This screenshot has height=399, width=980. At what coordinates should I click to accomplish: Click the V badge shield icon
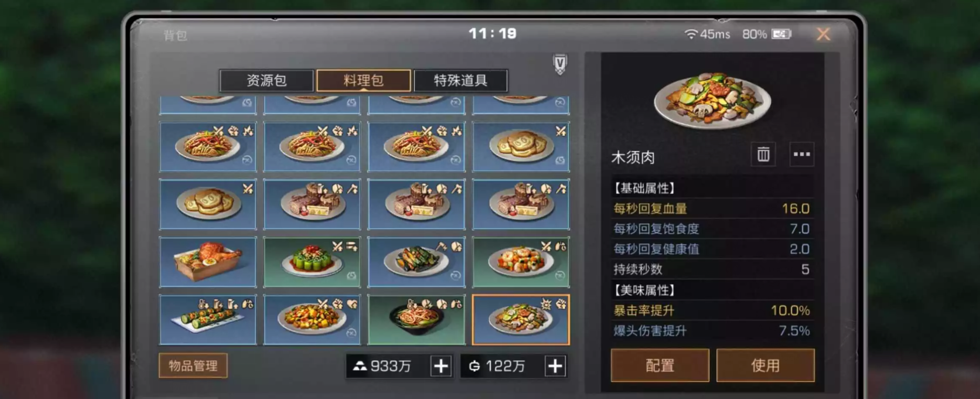point(560,64)
